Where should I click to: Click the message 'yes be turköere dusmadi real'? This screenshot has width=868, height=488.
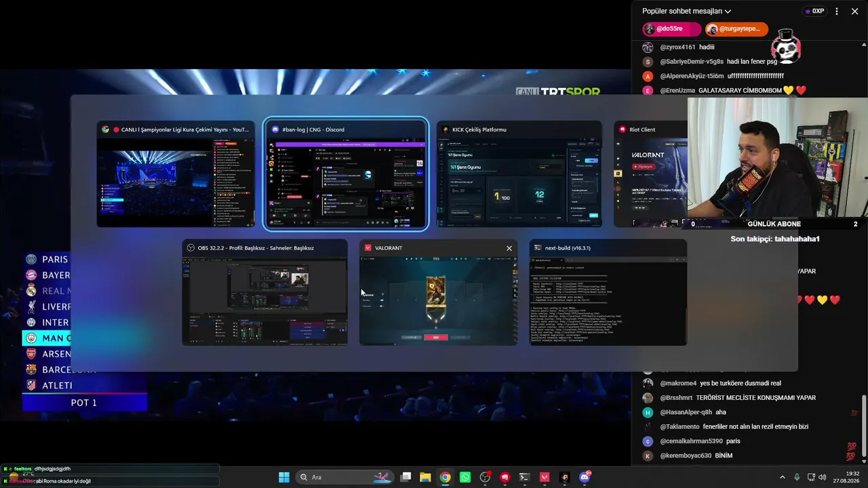[741, 384]
